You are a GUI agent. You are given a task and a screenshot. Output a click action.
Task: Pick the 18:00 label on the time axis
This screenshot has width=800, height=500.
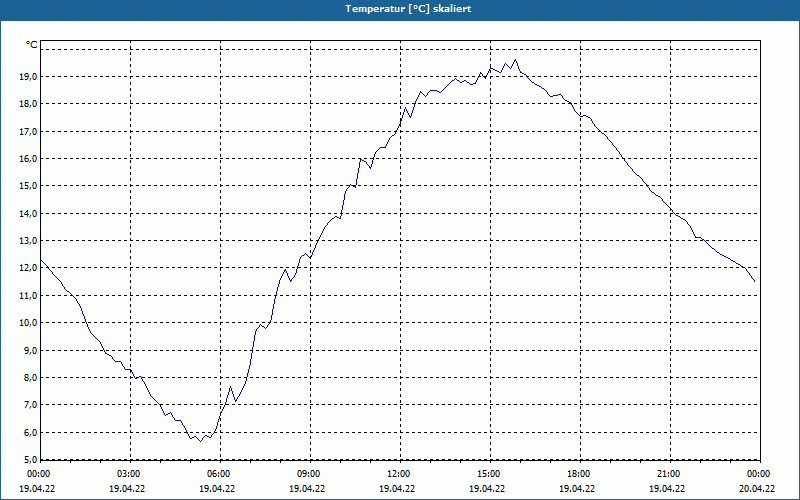[579, 474]
